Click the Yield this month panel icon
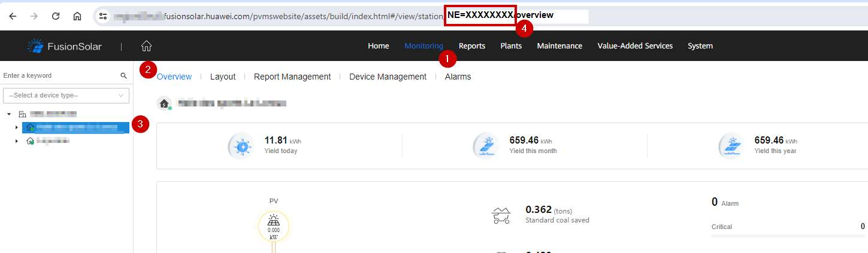The image size is (868, 253). click(486, 147)
